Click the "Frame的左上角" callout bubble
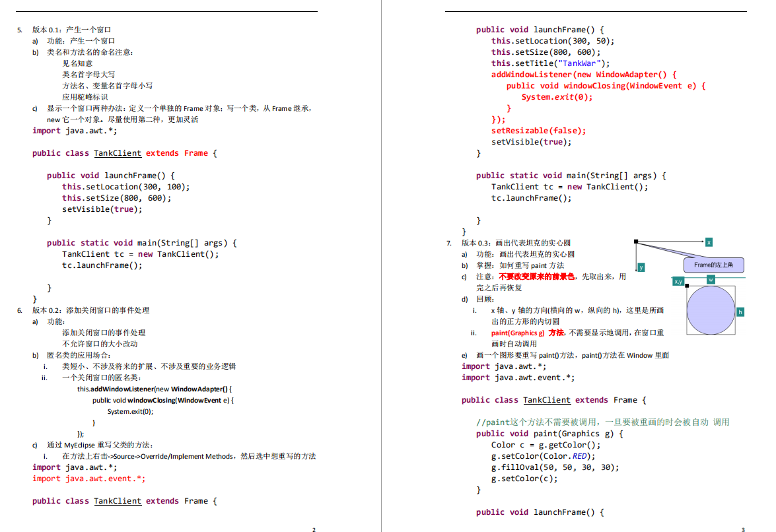Image resolution: width=776 pixels, height=532 pixels. [714, 265]
